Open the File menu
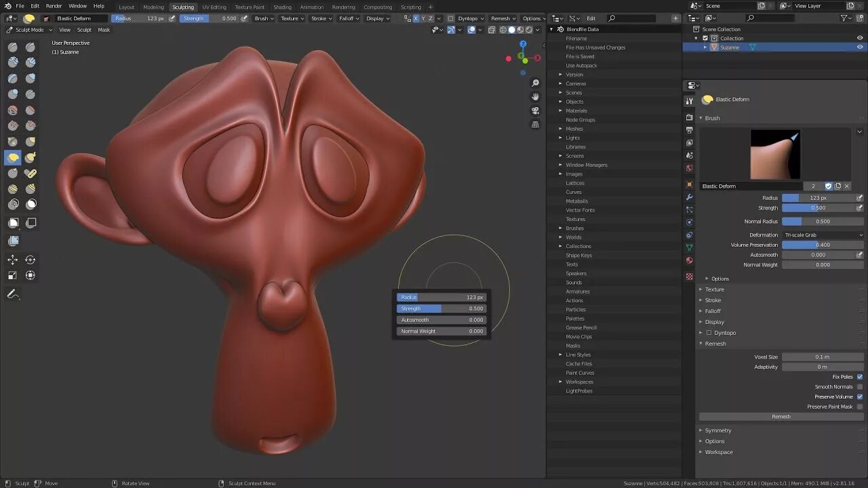 point(20,6)
